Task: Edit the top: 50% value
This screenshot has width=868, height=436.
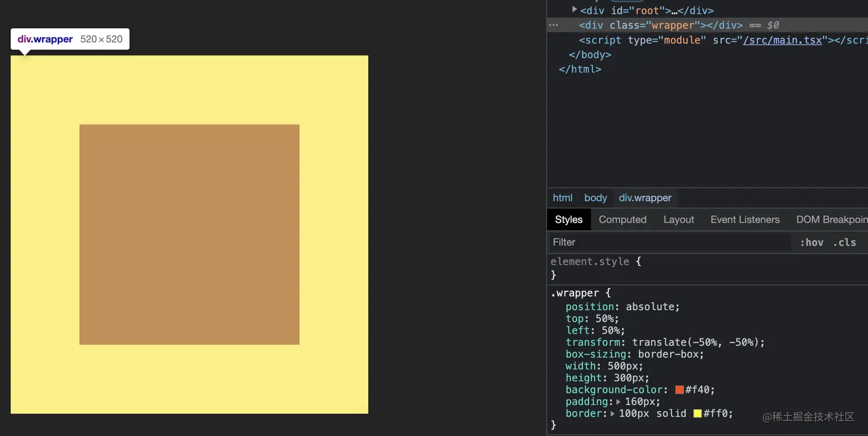Action: point(603,319)
